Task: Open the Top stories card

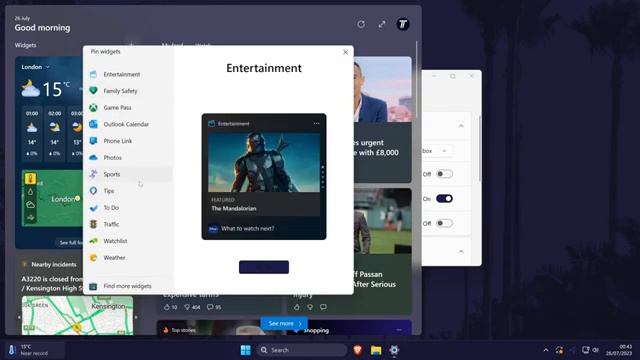Action: [219, 328]
